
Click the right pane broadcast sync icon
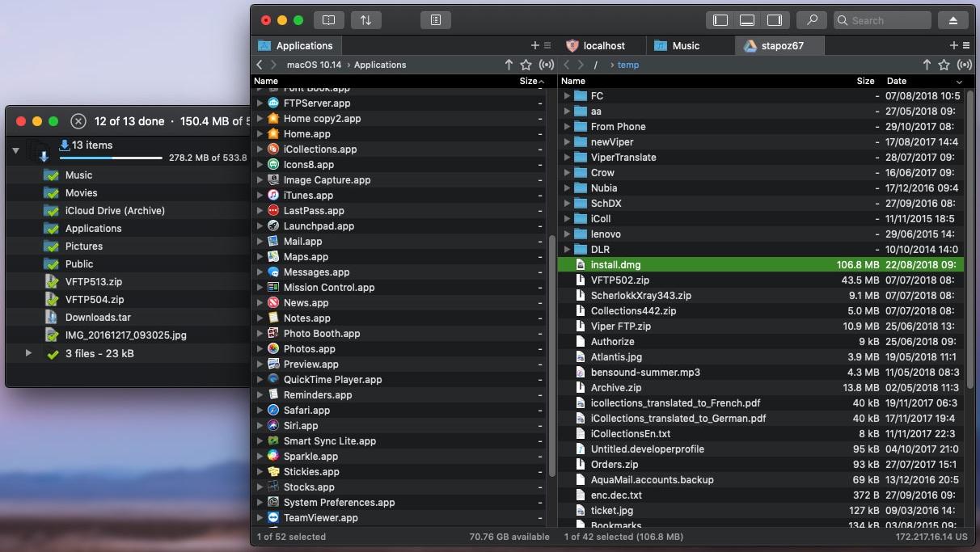965,65
